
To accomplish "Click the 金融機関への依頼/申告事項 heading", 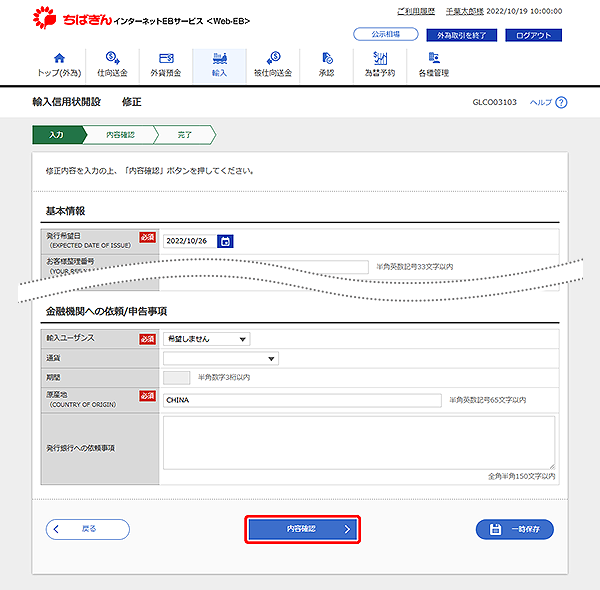I will (106, 311).
